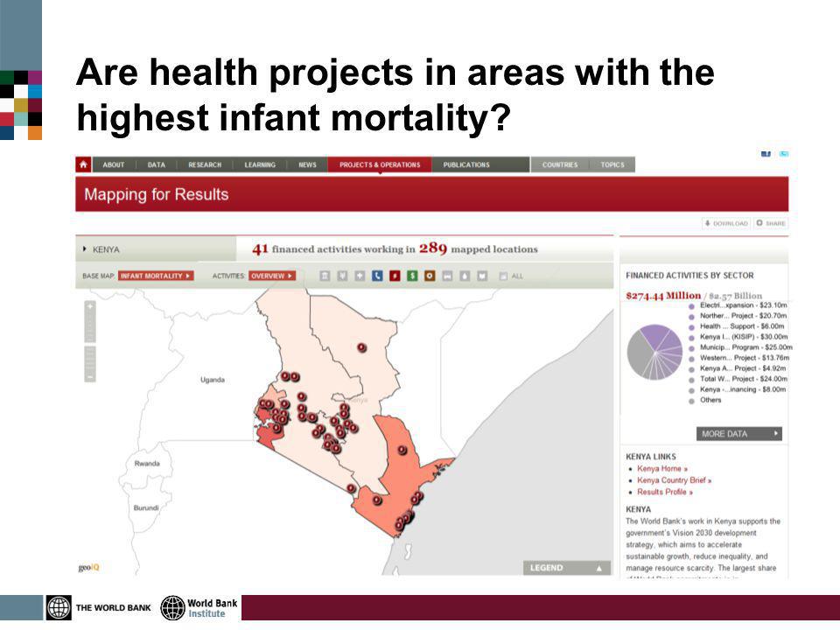Open PROJECTS & OPERATIONS tab
This screenshot has height=630, width=840.
click(380, 164)
